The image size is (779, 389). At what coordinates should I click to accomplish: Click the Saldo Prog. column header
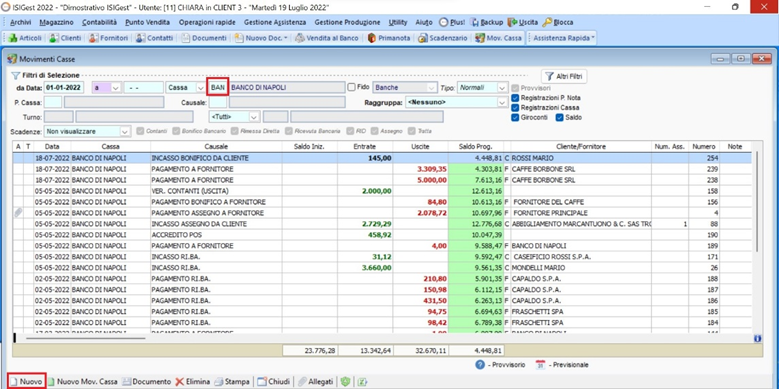475,147
